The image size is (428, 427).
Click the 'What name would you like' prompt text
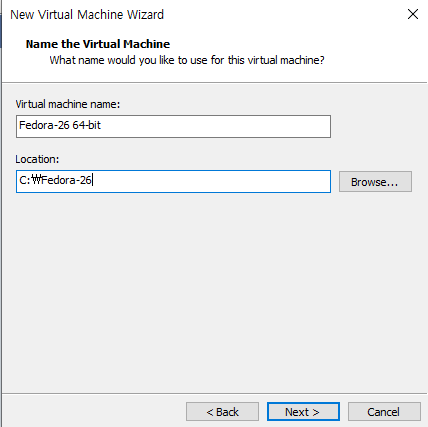tap(187, 60)
